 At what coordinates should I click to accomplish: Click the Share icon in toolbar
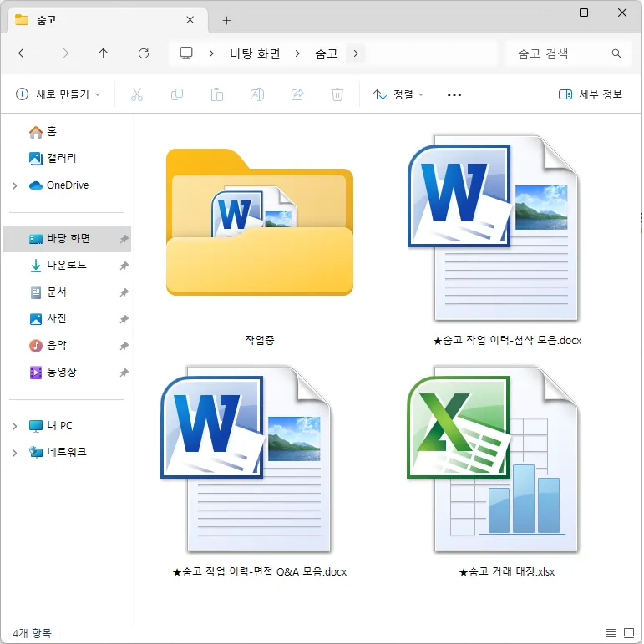[x=297, y=94]
